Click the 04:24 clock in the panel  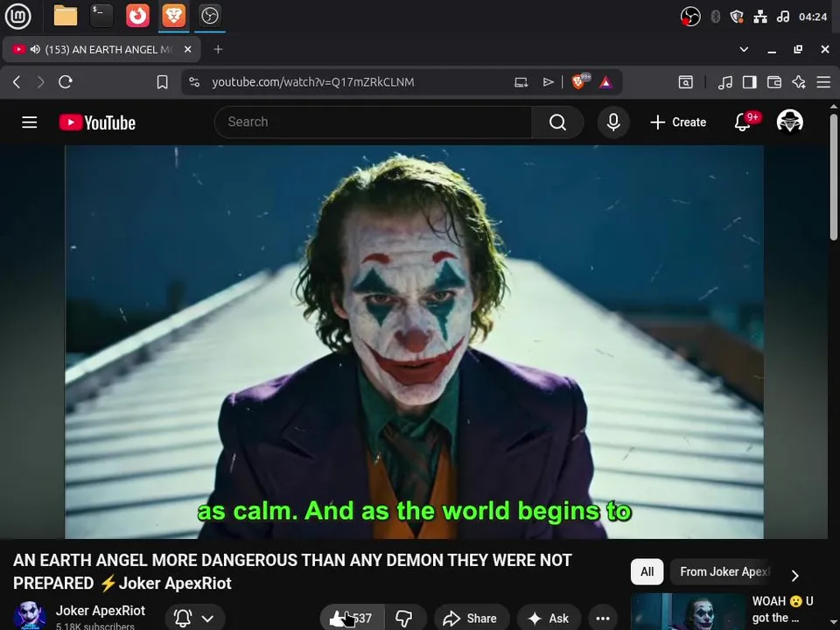[x=813, y=17]
